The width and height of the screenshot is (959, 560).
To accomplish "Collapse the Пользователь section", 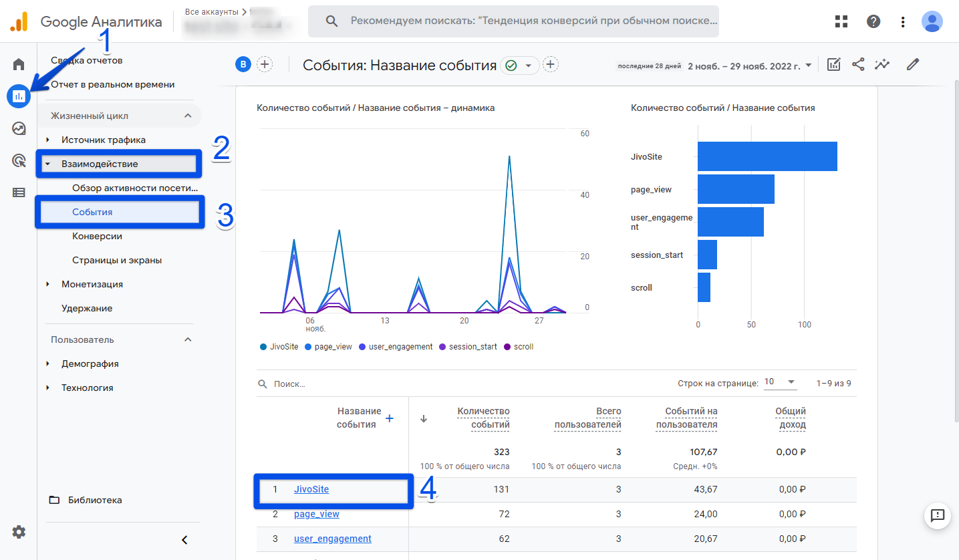I will click(188, 339).
